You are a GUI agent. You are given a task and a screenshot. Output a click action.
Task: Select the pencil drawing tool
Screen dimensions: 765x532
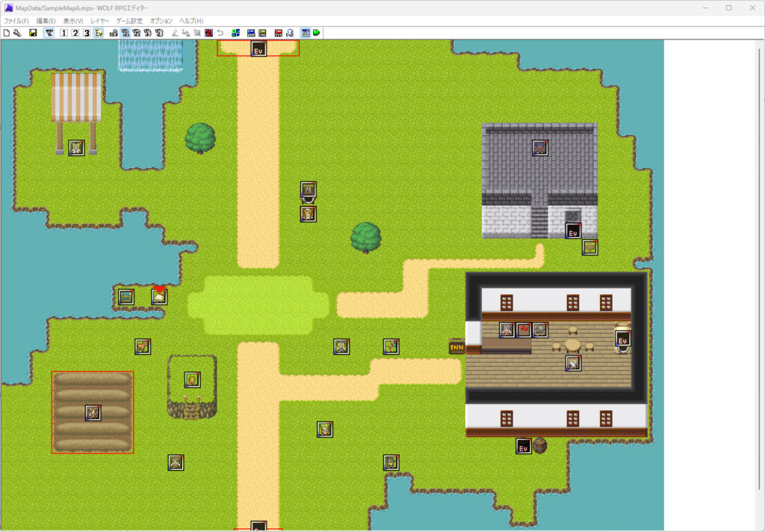point(175,33)
